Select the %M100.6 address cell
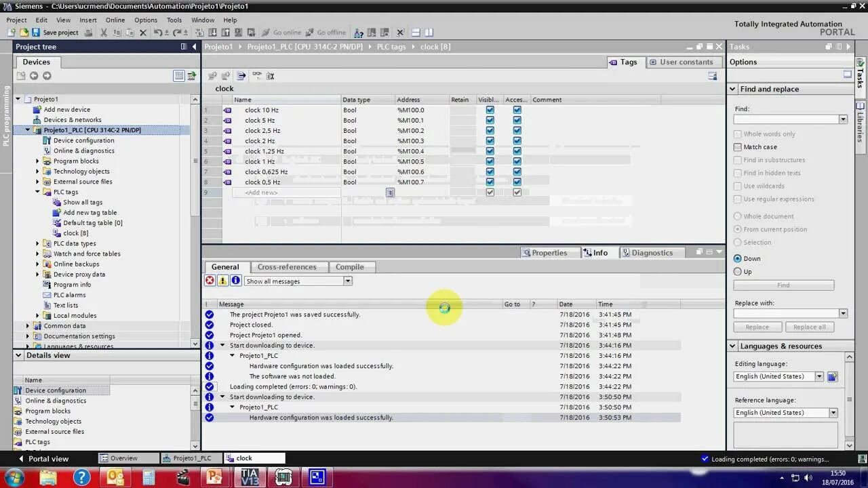Image resolution: width=868 pixels, height=488 pixels. 422,172
